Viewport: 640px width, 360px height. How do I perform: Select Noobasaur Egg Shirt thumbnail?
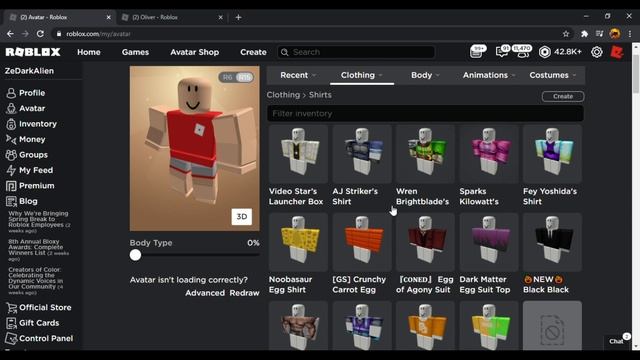coord(298,242)
